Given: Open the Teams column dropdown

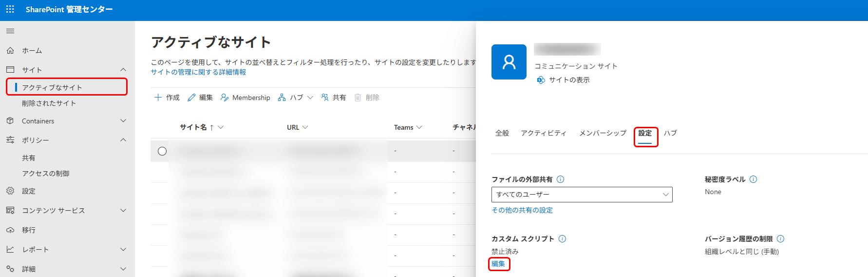Looking at the screenshot, I should (419, 127).
